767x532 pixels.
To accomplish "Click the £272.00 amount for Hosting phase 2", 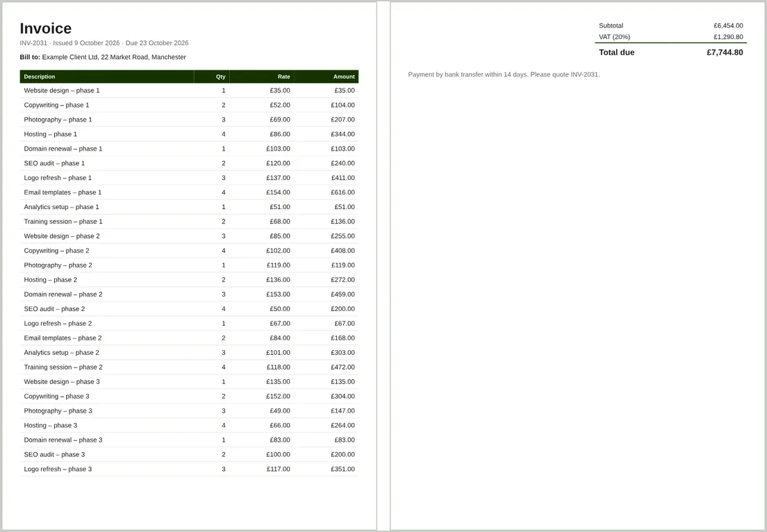I will coord(343,280).
